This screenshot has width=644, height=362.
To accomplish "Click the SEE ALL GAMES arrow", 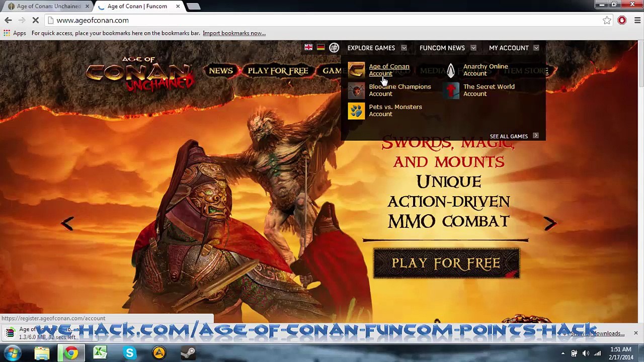I will [x=536, y=136].
